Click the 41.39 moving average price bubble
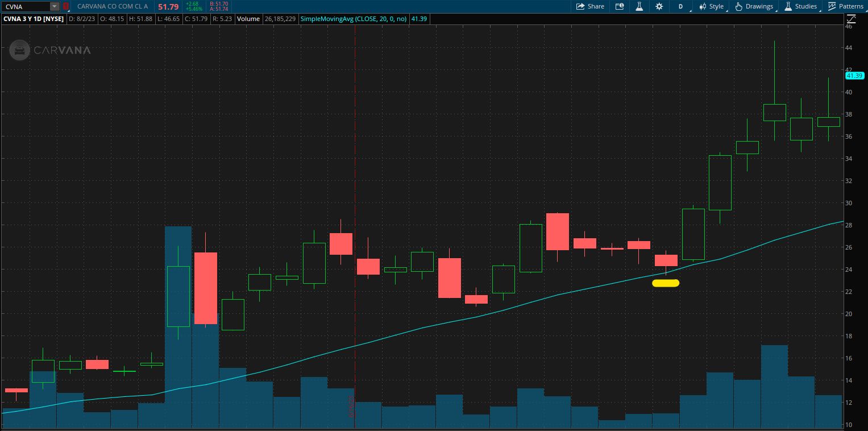868x431 pixels. coord(854,76)
